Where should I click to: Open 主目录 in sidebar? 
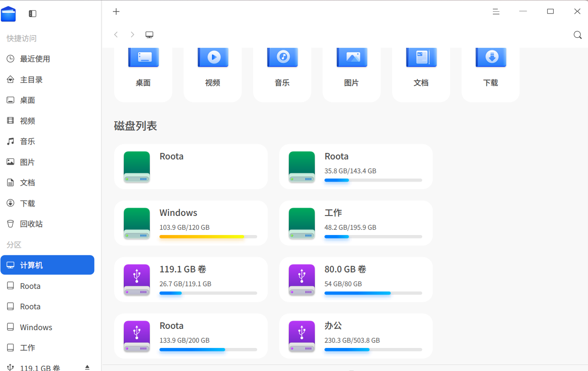pyautogui.click(x=47, y=80)
